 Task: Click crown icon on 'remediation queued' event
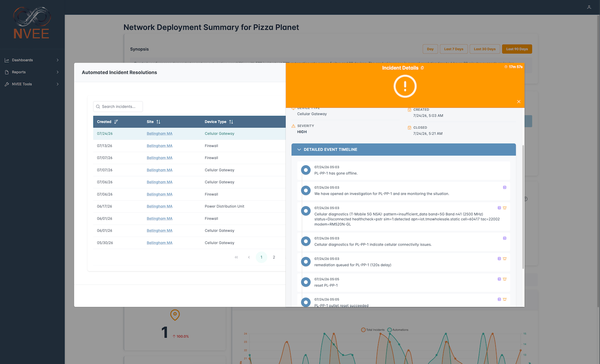point(505,259)
